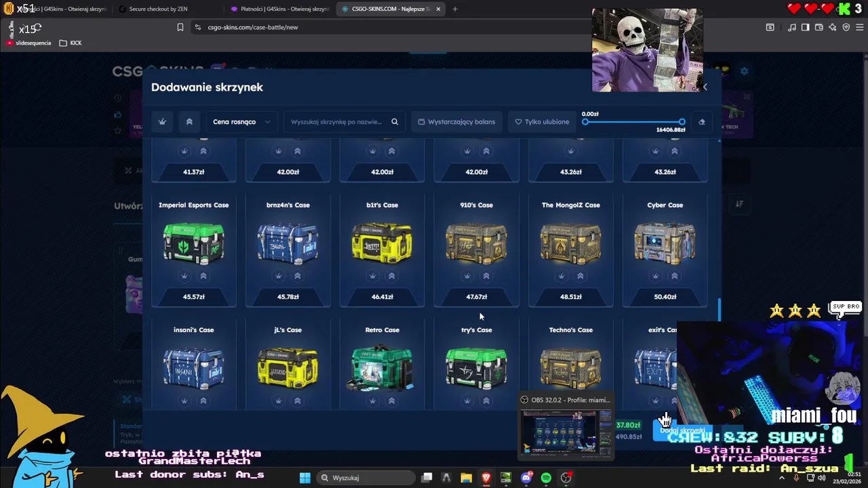Click crown icon on Imperial Esports Case

184,276
